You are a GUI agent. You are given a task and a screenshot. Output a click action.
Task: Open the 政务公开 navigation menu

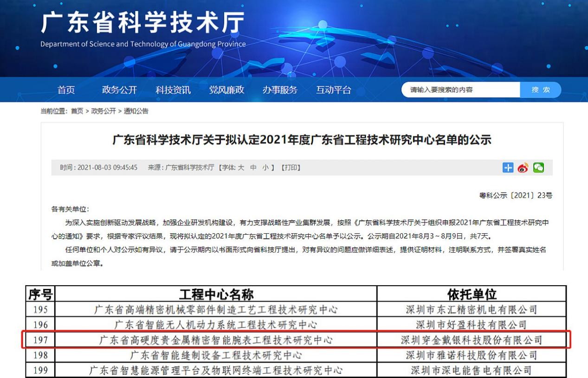pyautogui.click(x=119, y=90)
